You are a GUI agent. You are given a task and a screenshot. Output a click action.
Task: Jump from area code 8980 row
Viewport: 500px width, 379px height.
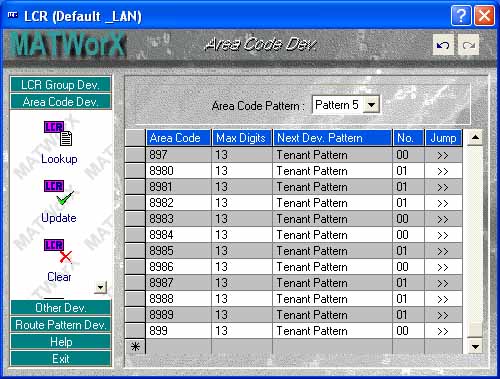click(x=443, y=171)
